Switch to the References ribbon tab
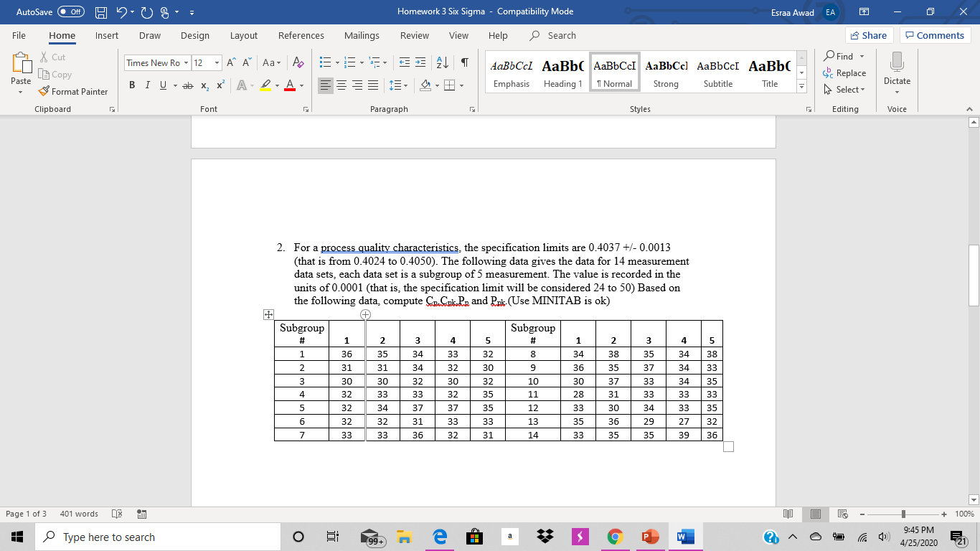This screenshot has height=551, width=980. click(301, 35)
